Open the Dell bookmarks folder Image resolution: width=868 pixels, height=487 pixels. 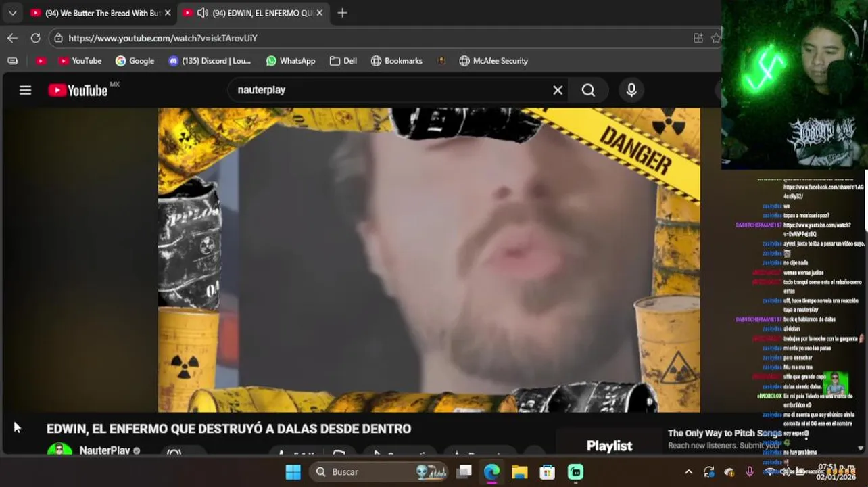tap(343, 61)
